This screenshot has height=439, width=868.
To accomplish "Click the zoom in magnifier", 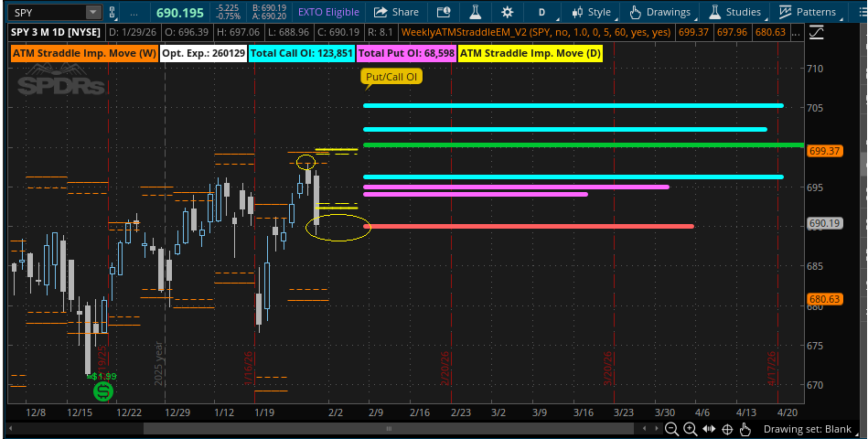I will [690, 429].
